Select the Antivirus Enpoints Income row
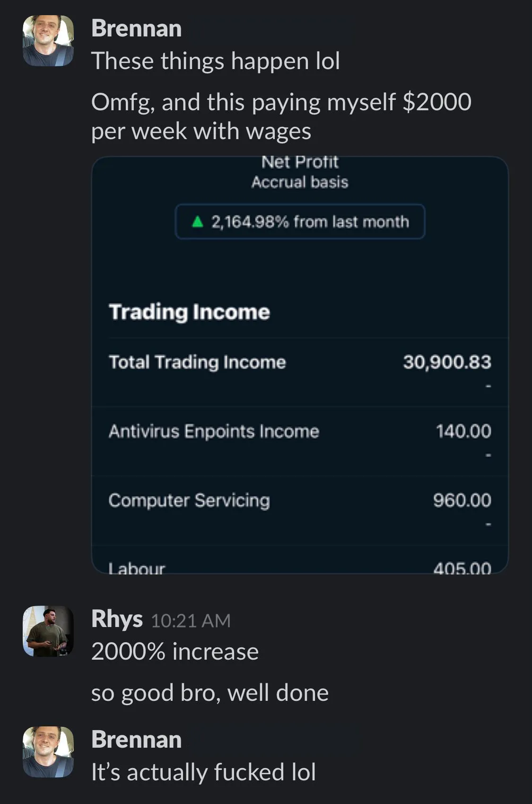532x804 pixels. point(300,441)
